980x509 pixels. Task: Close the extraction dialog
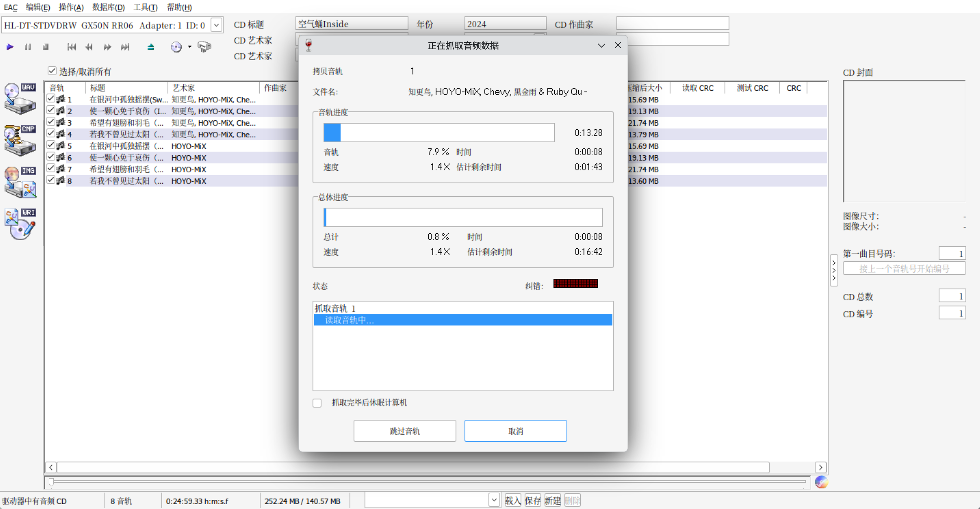618,45
